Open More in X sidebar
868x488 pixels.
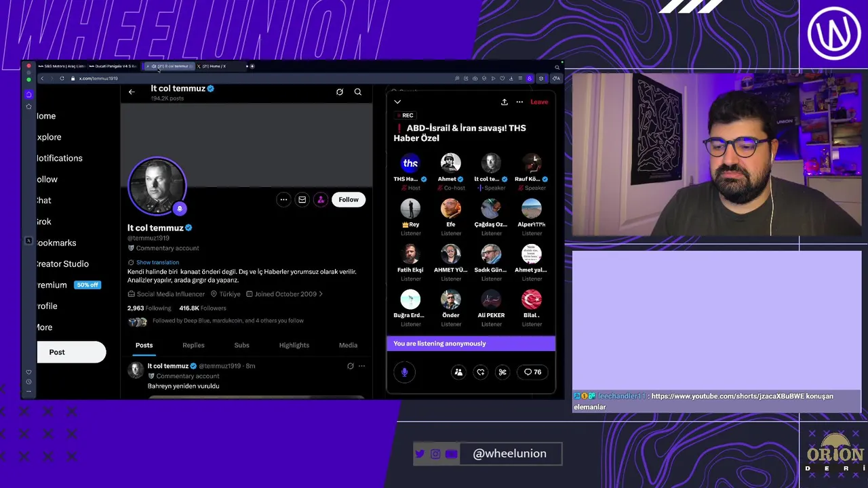pyautogui.click(x=45, y=327)
